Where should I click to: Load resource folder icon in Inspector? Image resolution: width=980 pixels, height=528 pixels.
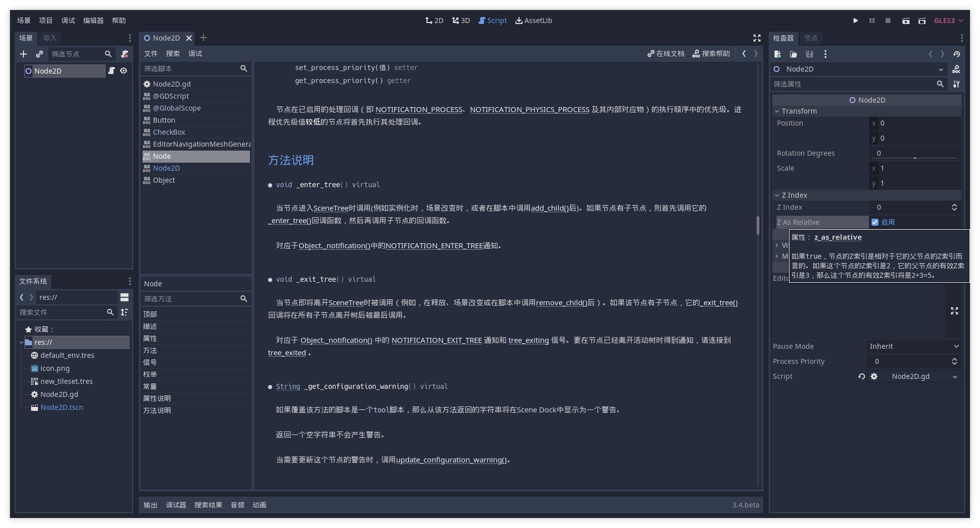point(793,54)
